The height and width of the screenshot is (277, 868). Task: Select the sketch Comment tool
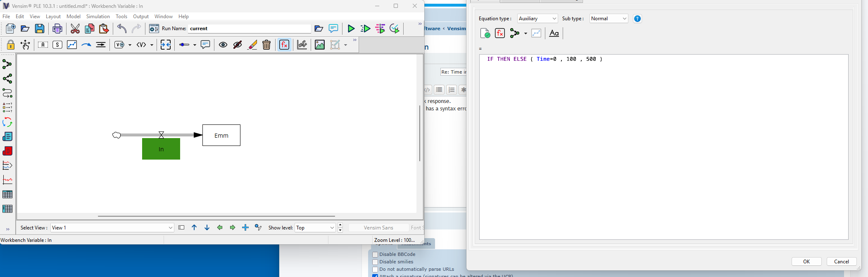click(x=205, y=45)
